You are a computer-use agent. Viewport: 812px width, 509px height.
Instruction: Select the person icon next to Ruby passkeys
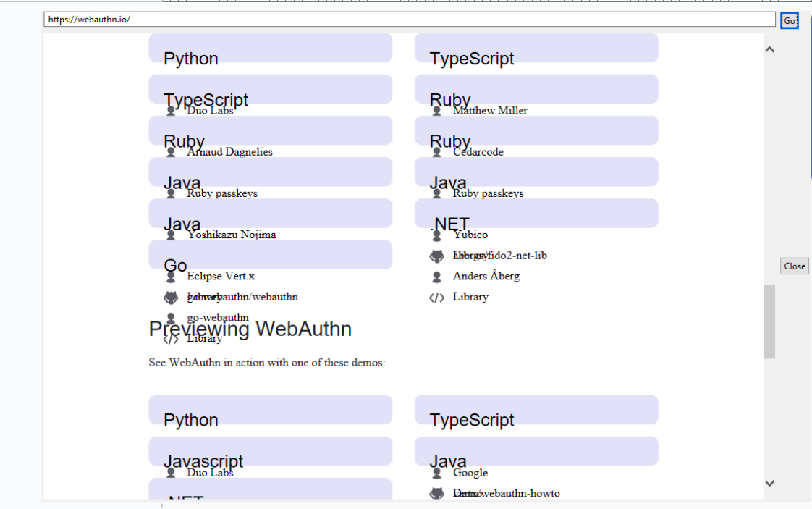171,193
